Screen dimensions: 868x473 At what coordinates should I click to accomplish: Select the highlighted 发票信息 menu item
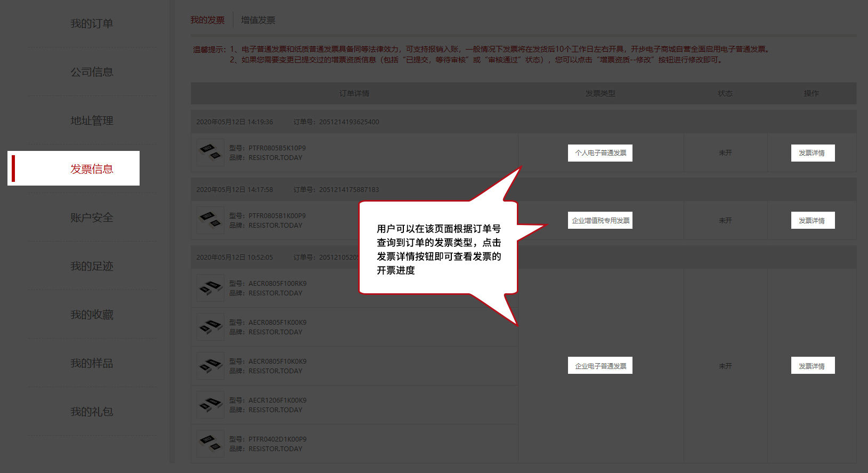[x=92, y=169]
